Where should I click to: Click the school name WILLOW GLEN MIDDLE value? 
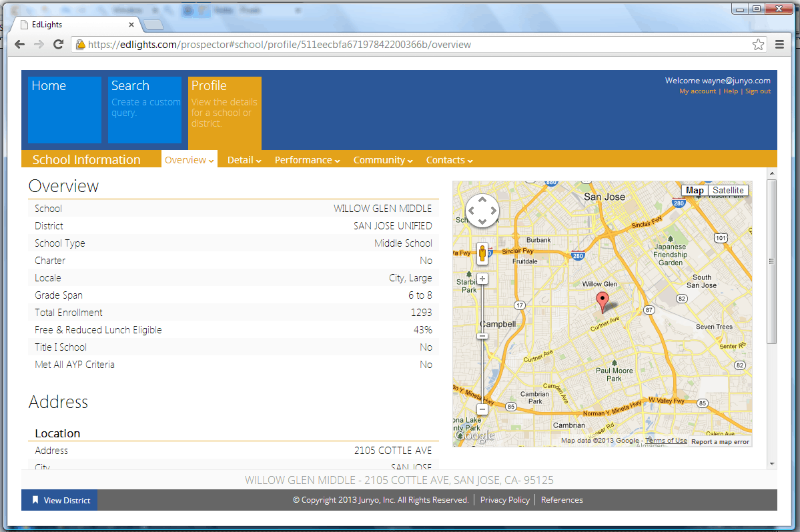point(383,209)
